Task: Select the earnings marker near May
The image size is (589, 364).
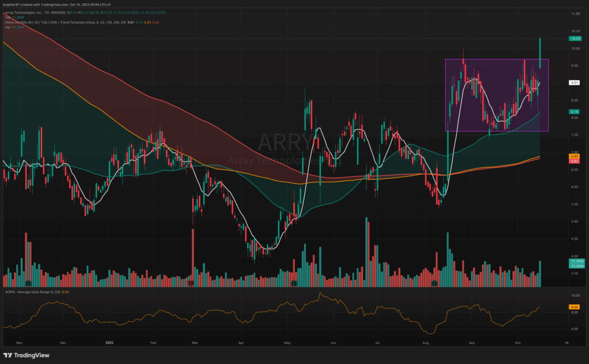Action: tap(294, 283)
